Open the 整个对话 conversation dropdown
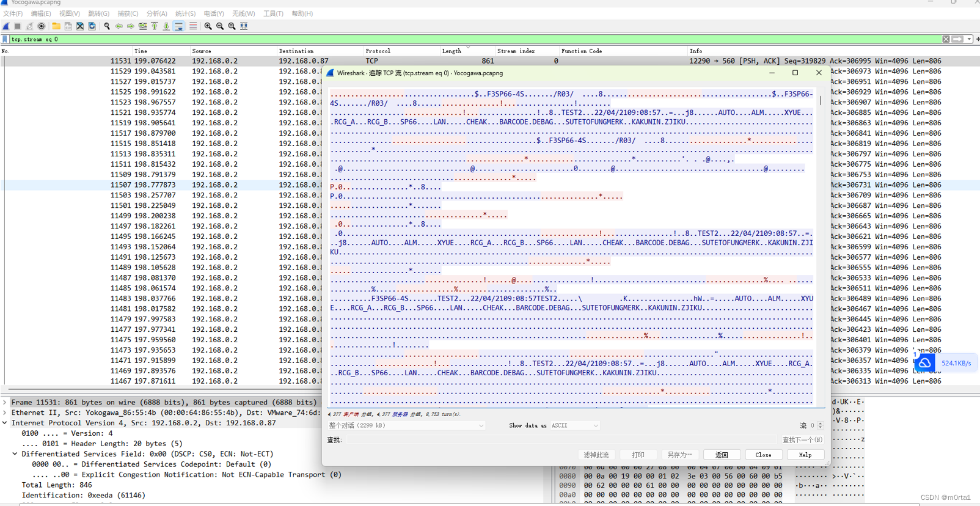The width and height of the screenshot is (980, 506). pyautogui.click(x=406, y=425)
